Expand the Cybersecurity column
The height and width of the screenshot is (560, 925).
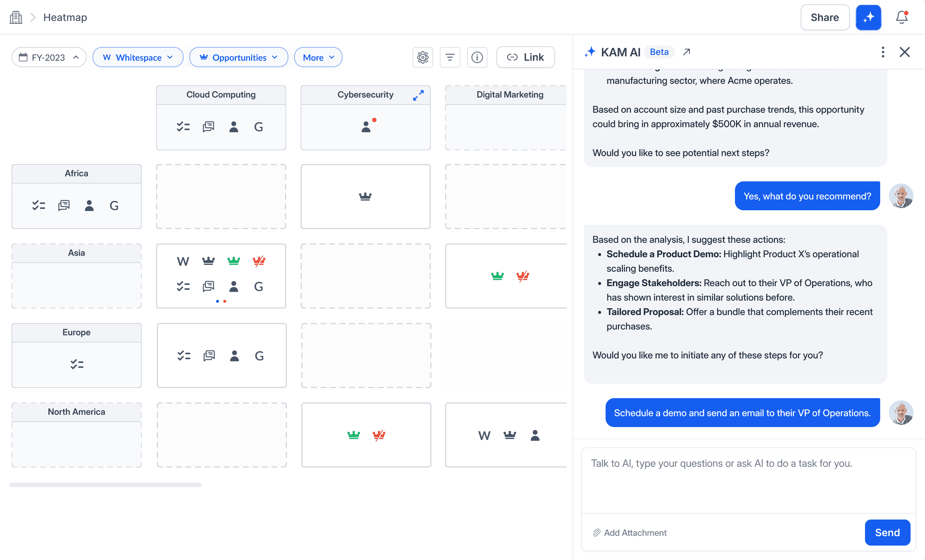click(x=418, y=95)
